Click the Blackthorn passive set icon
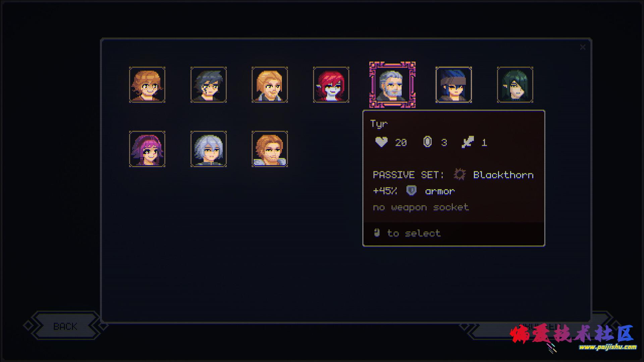Screen dimensions: 644x362 click(x=460, y=174)
